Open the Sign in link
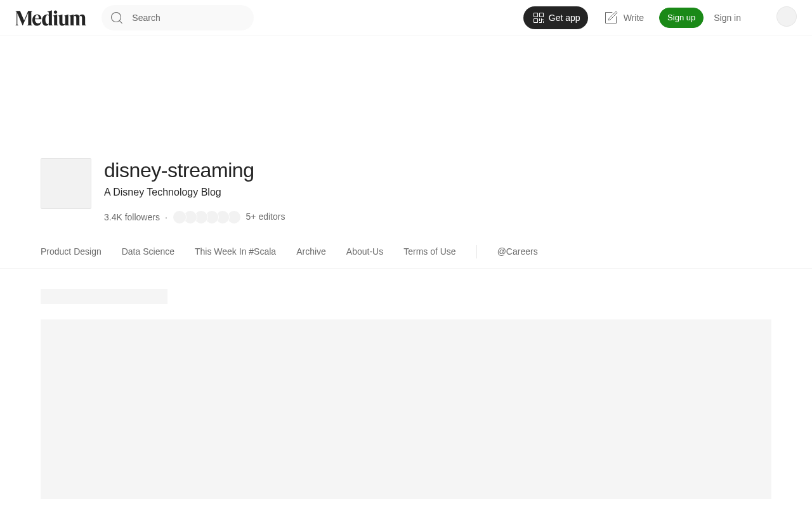This screenshot has height=508, width=812. click(x=727, y=18)
